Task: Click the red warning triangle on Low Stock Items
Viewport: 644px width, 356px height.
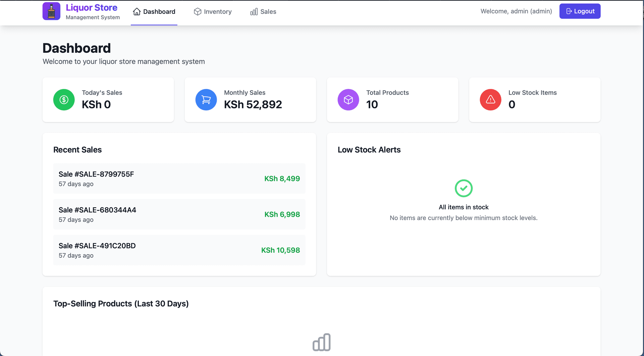Action: coord(490,100)
